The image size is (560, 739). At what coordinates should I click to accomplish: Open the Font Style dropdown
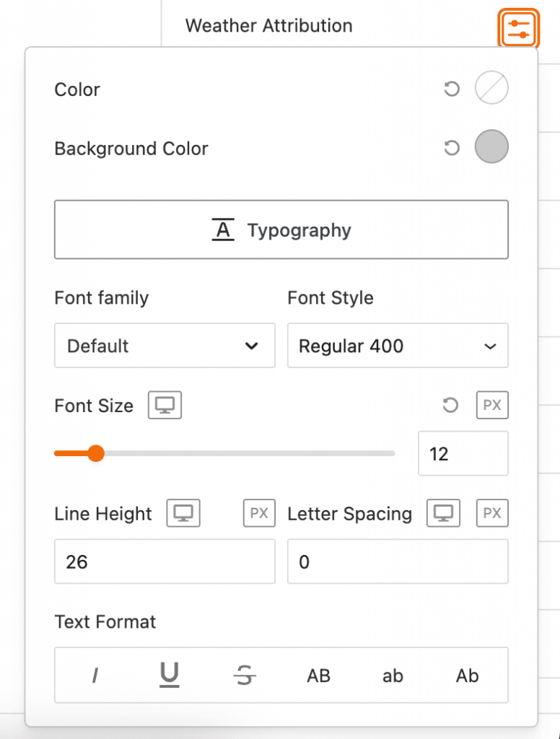pyautogui.click(x=398, y=346)
